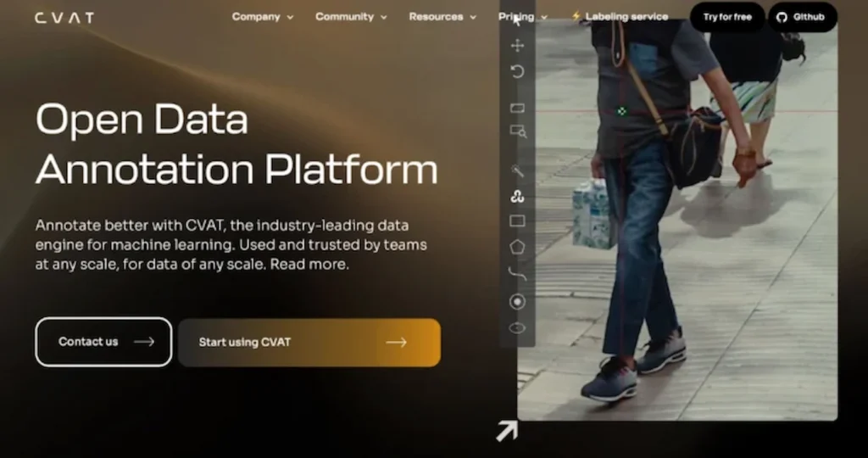Select the draw polyline tool
Viewport: 868px width, 458px height.
point(517,272)
